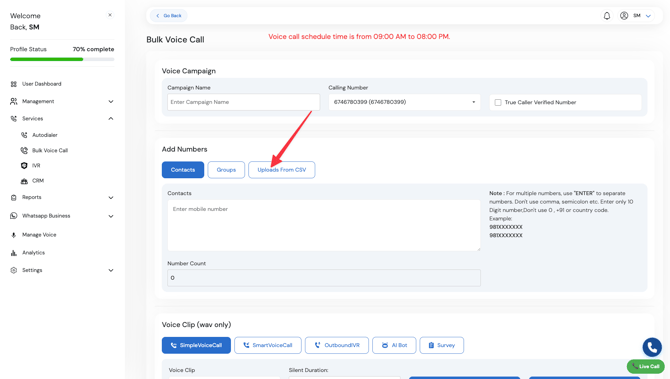
Task: Click the User Dashboard icon
Action: (14, 84)
